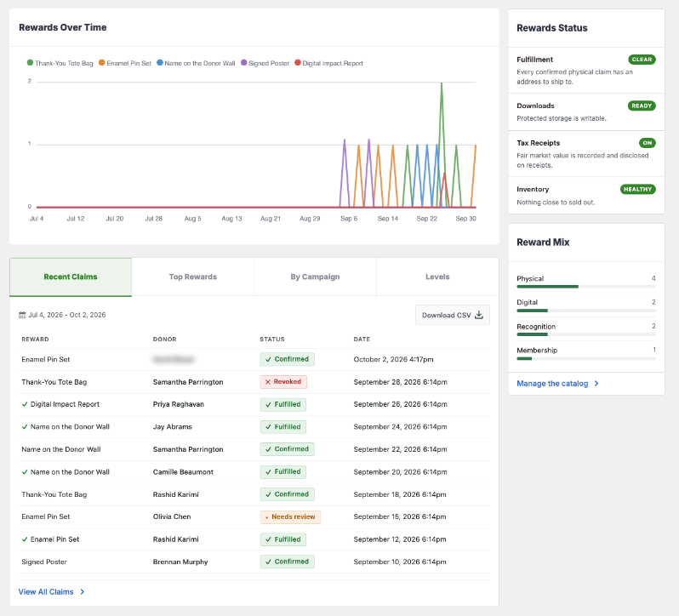The height and width of the screenshot is (616, 679).
Task: Click checkmark beside Camille Beaumont's Donor Wall reward
Action: pos(25,472)
